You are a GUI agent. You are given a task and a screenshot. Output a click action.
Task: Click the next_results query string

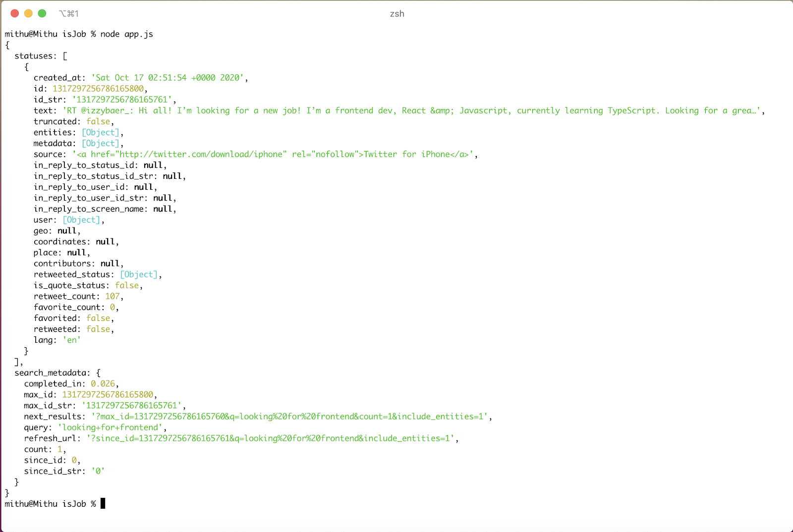point(289,416)
